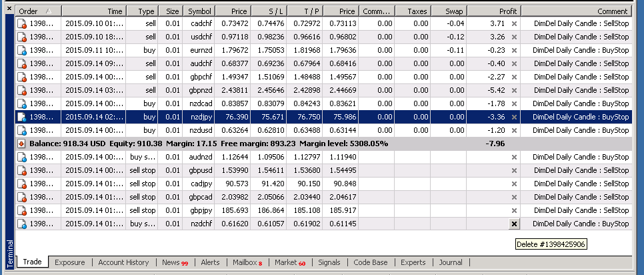Open the Mailbox tab
644x275 pixels.
[x=247, y=262]
